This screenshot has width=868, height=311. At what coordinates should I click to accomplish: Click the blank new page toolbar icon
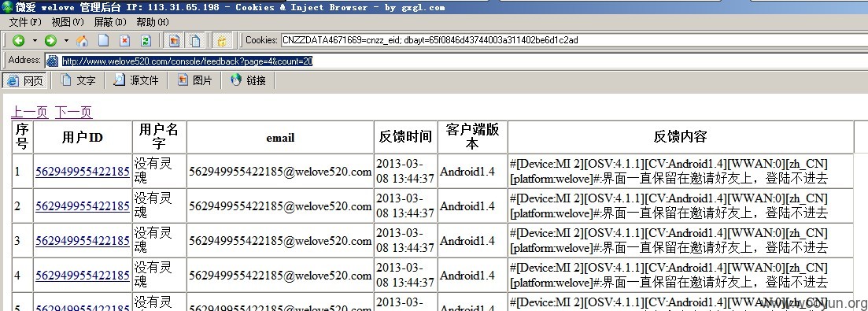point(104,40)
